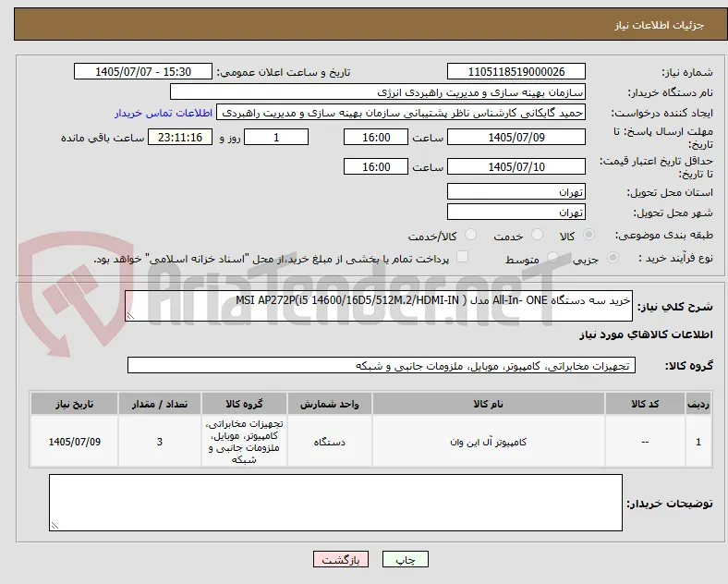Click the delivery city تهران field
Image resolution: width=728 pixels, height=584 pixels.
516,213
